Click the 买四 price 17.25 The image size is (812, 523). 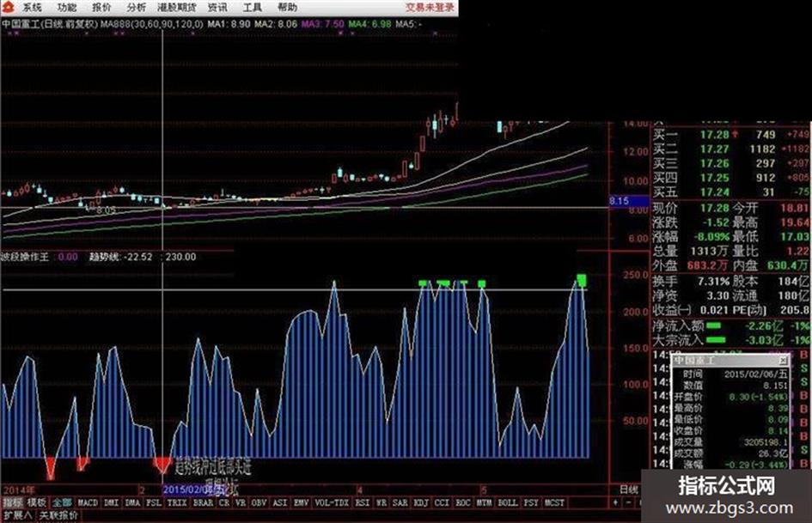point(715,178)
